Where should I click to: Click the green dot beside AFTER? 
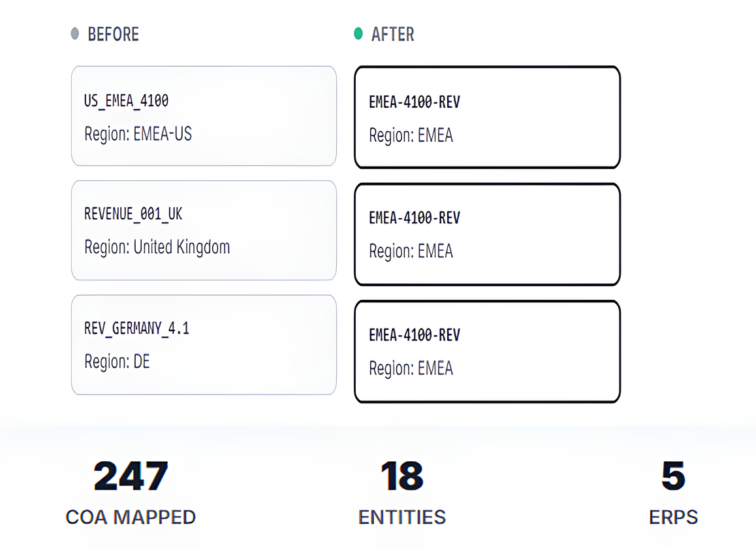point(358,33)
